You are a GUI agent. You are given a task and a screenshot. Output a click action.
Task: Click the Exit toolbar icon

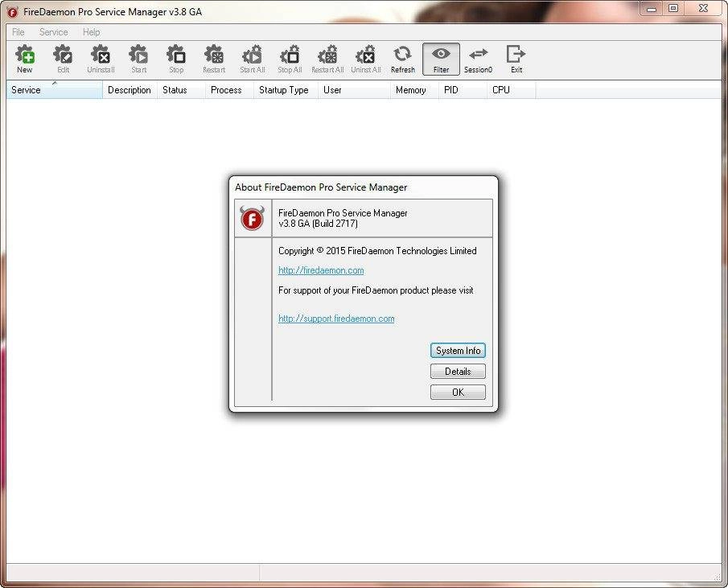click(516, 59)
